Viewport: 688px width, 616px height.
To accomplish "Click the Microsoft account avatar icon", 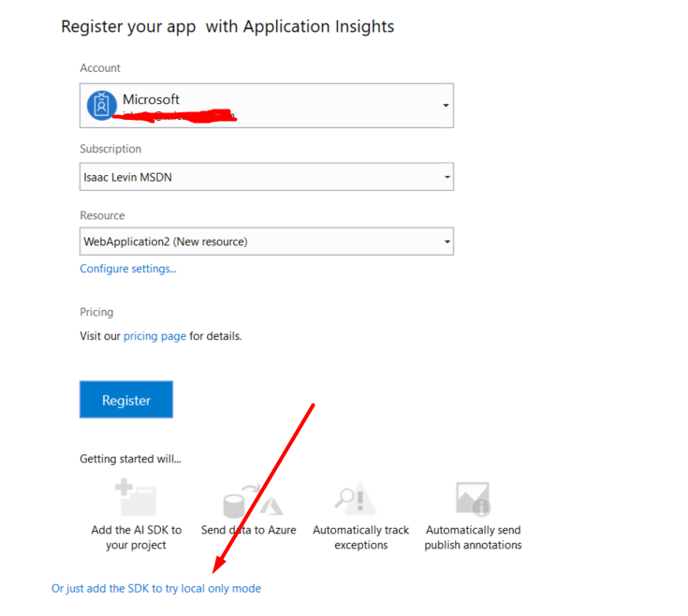I will [101, 106].
